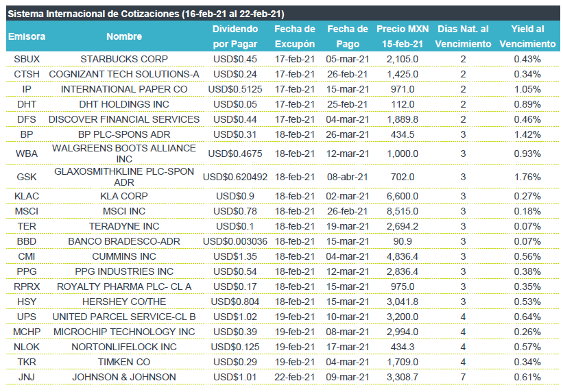
Task: Click the 1,709.0 price value
Action: click(x=403, y=362)
